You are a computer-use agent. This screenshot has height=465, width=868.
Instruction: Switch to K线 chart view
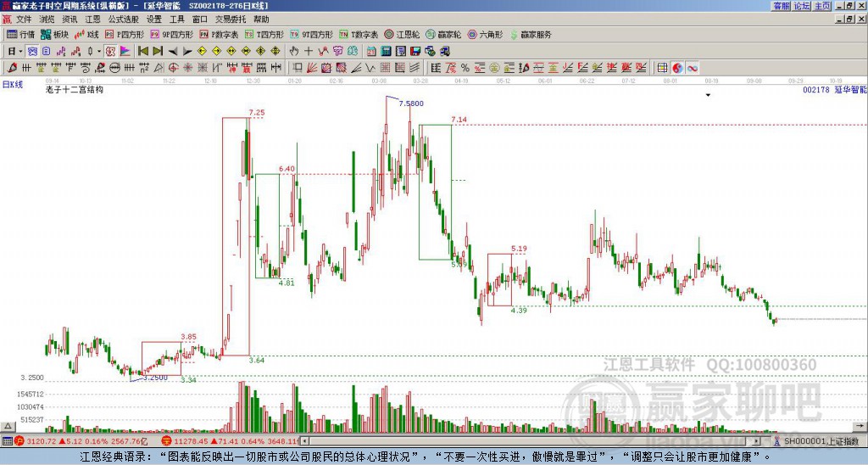(86, 34)
